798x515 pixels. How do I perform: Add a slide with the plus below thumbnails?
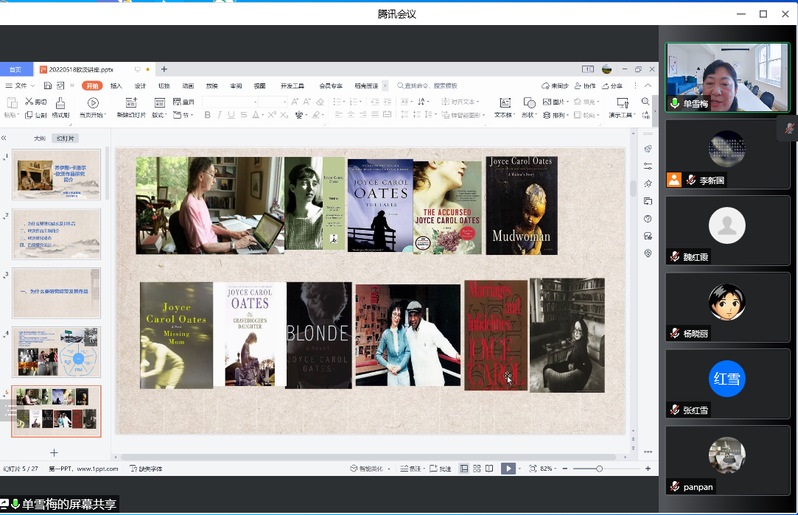click(x=54, y=453)
